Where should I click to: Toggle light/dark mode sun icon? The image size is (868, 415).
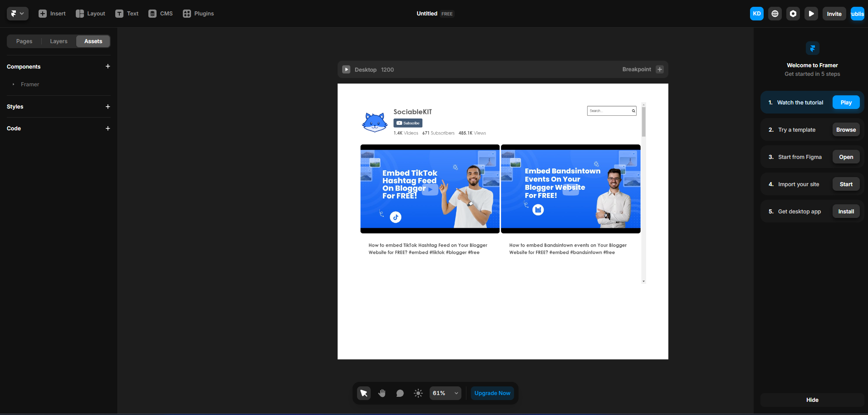pos(418,393)
